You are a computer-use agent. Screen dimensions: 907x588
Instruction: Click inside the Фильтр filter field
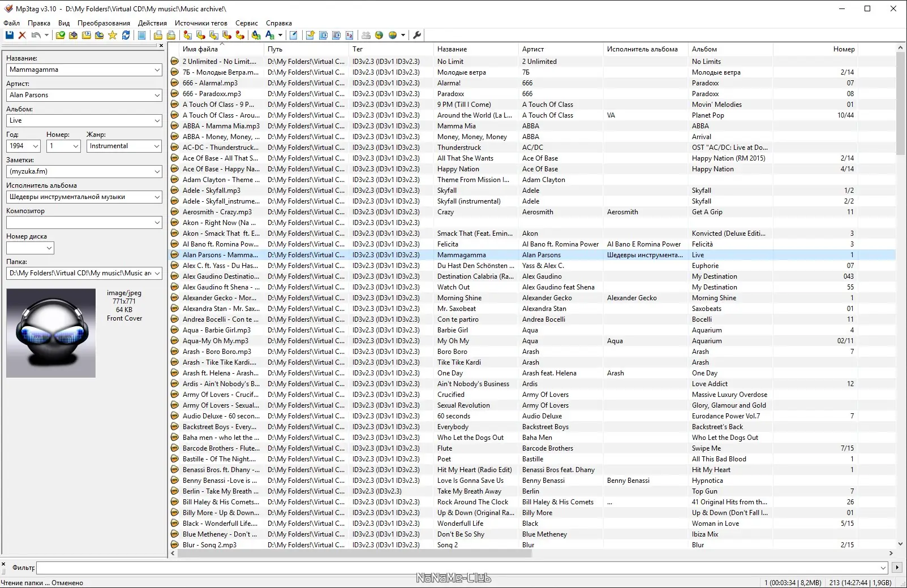(226, 568)
